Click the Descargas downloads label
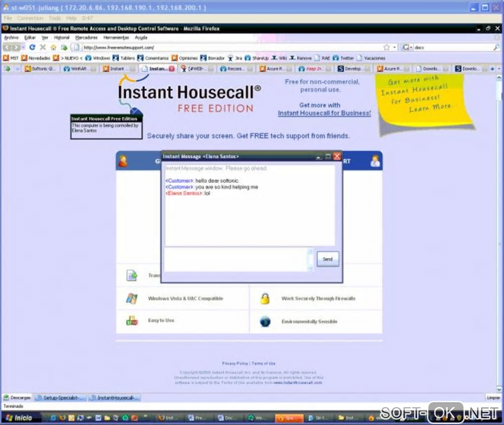The height and width of the screenshot is (425, 504). 17,397
